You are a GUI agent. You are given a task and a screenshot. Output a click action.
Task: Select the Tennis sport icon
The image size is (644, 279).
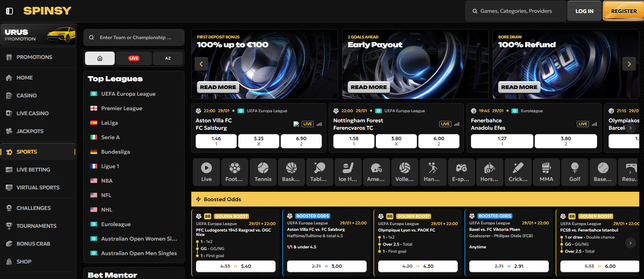click(263, 172)
